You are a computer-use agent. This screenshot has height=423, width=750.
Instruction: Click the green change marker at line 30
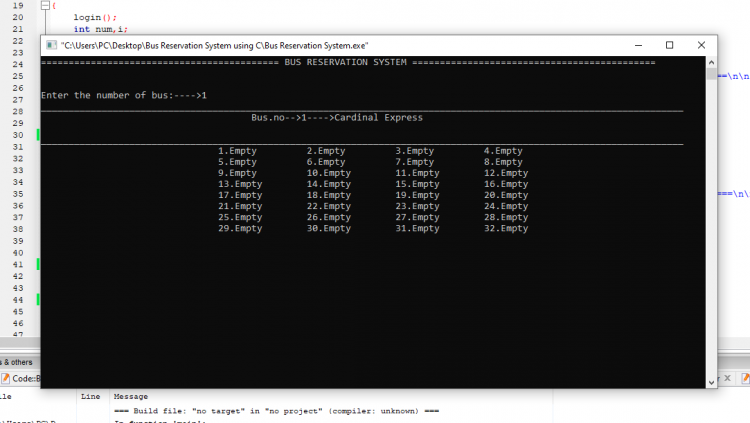[x=38, y=134]
